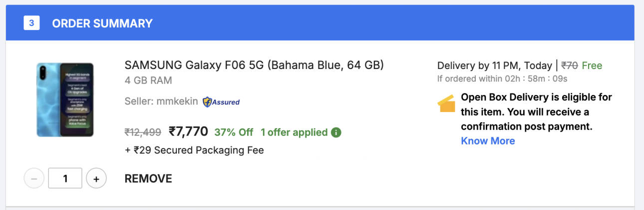Click the Delivery by 11 PM text
This screenshot has height=210, width=644.
pyautogui.click(x=494, y=65)
